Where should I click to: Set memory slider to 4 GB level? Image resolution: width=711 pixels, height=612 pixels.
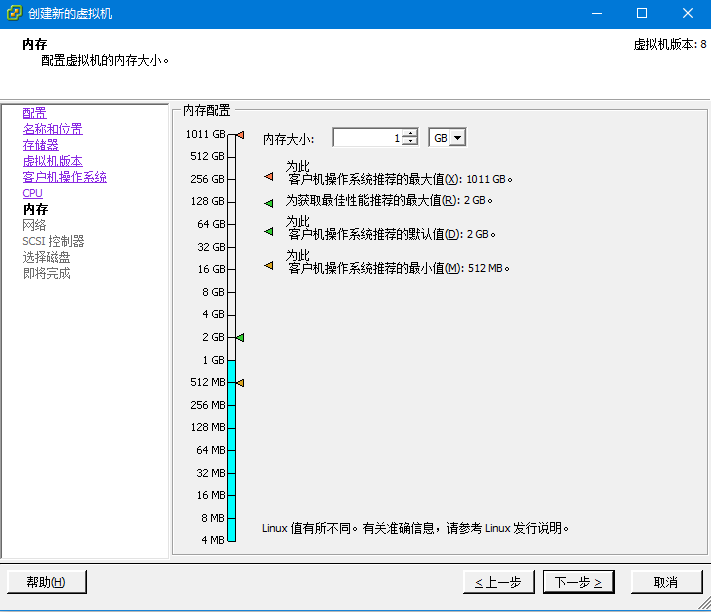[231, 315]
